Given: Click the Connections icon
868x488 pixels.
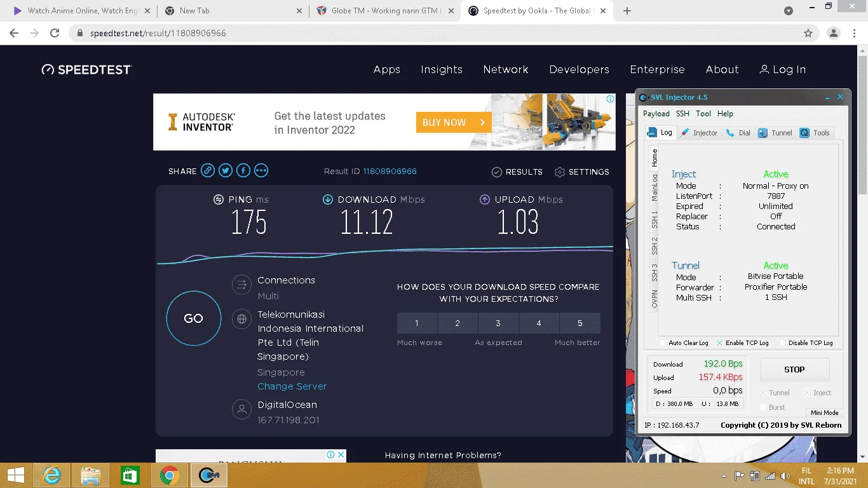Looking at the screenshot, I should (241, 284).
